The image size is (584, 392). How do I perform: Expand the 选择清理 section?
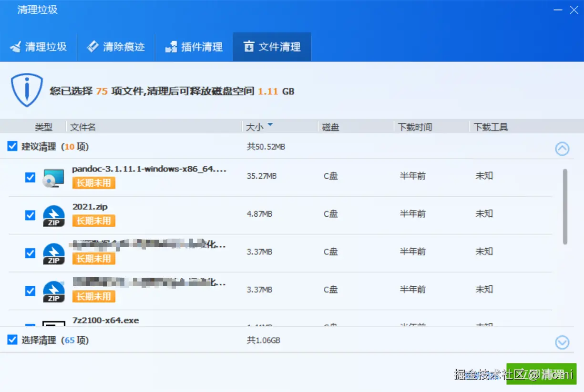[x=562, y=342]
